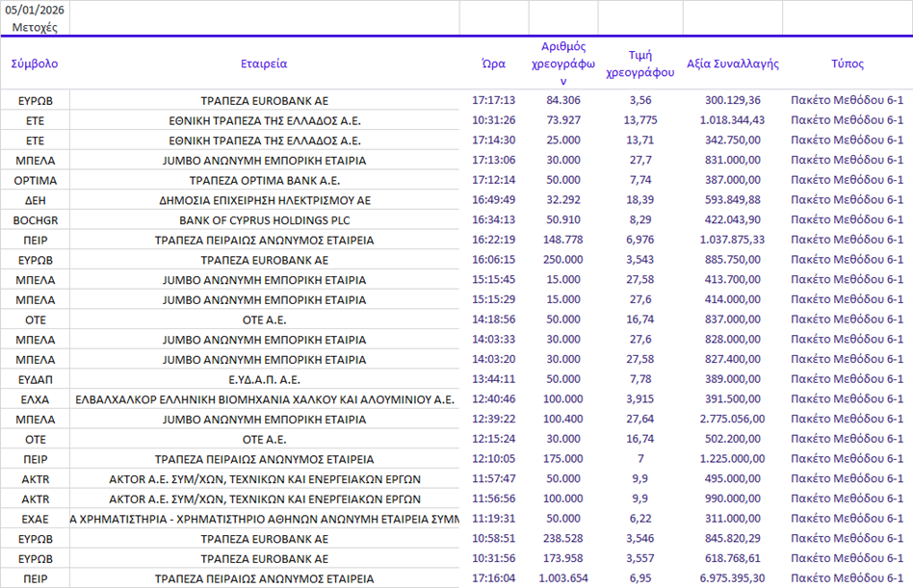Select time cell 16:22:19

[494, 240]
